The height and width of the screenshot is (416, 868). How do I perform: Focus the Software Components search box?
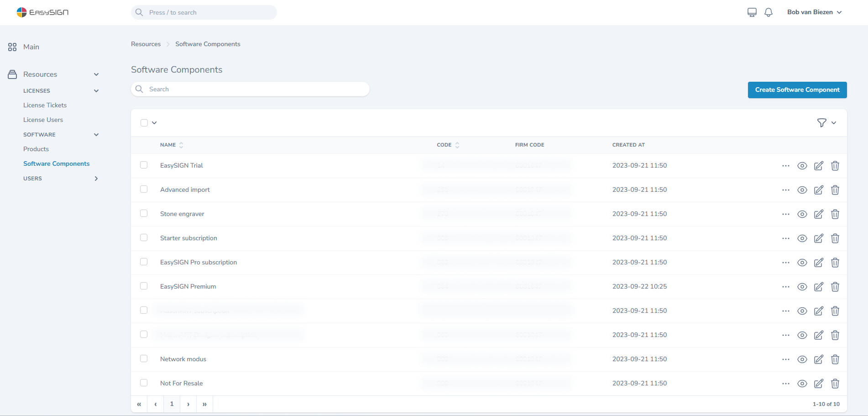(250, 89)
